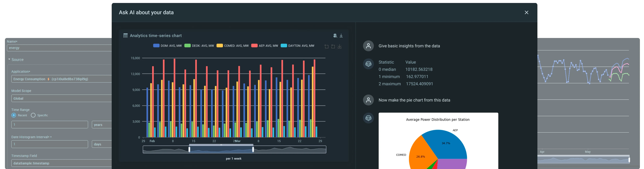Open the AI assistant robot icon
The height and width of the screenshot is (169, 644).
click(x=335, y=36)
